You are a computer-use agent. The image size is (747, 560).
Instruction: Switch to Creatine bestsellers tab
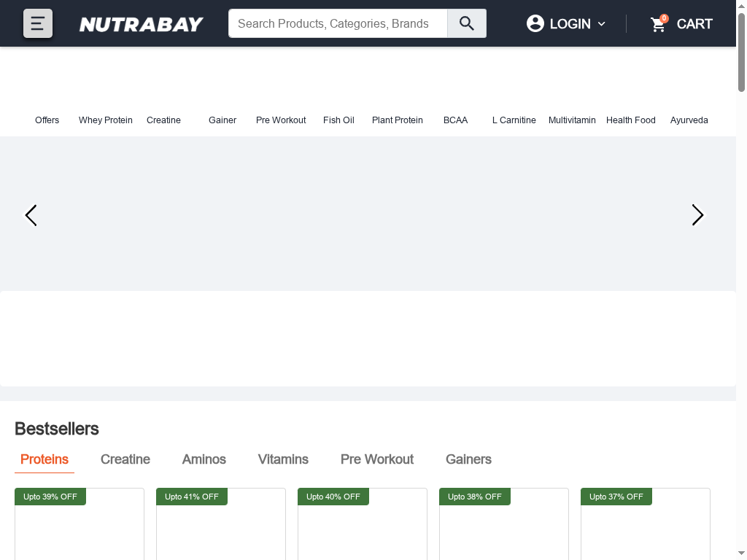125,459
